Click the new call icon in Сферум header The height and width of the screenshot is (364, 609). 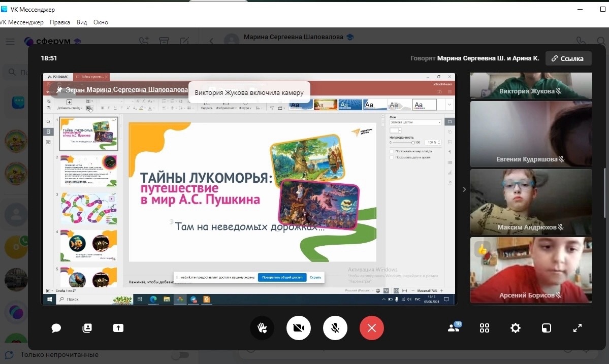[144, 41]
